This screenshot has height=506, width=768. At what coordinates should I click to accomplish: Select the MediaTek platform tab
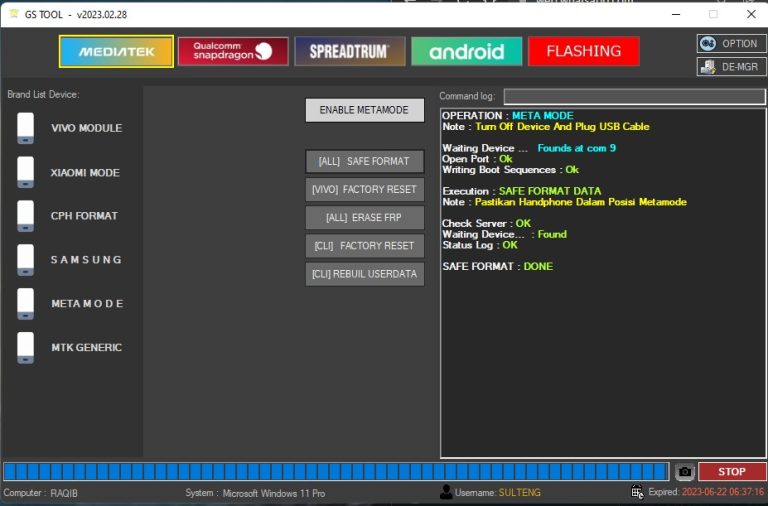point(116,51)
